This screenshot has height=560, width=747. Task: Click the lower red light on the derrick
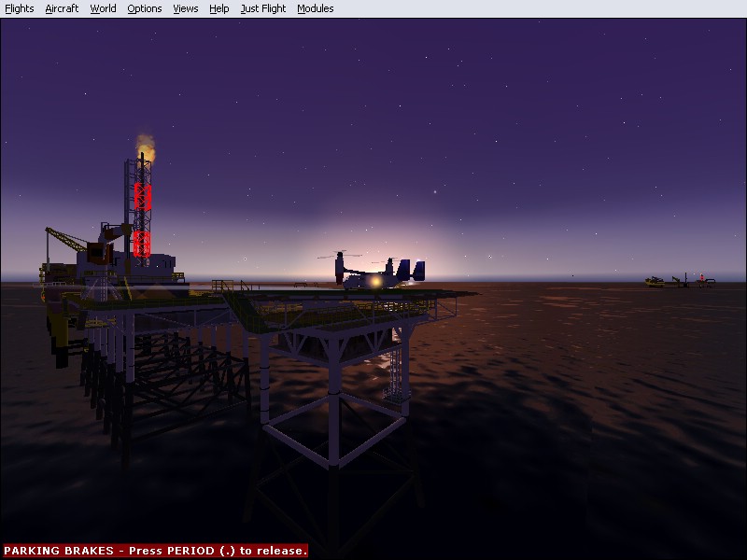coord(142,244)
